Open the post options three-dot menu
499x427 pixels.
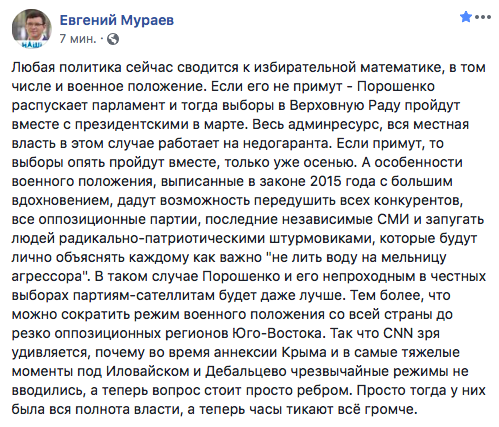click(483, 17)
